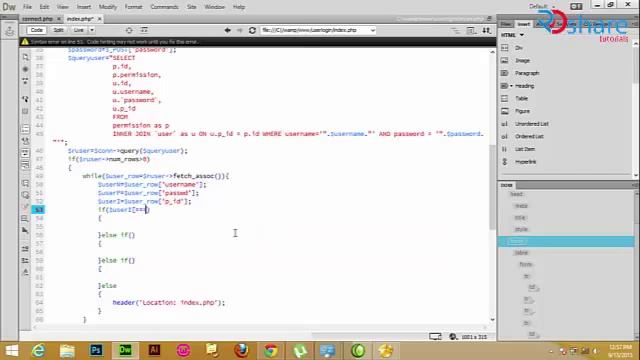Switch to the connect.php document tab

[x=37, y=19]
